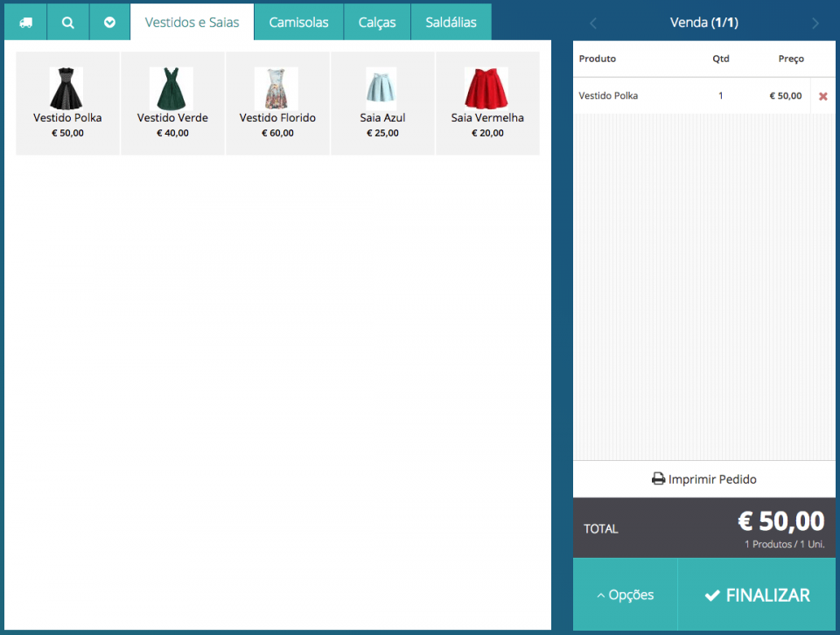Add Vestido Polka to the sale
840x635 pixels.
[67, 103]
